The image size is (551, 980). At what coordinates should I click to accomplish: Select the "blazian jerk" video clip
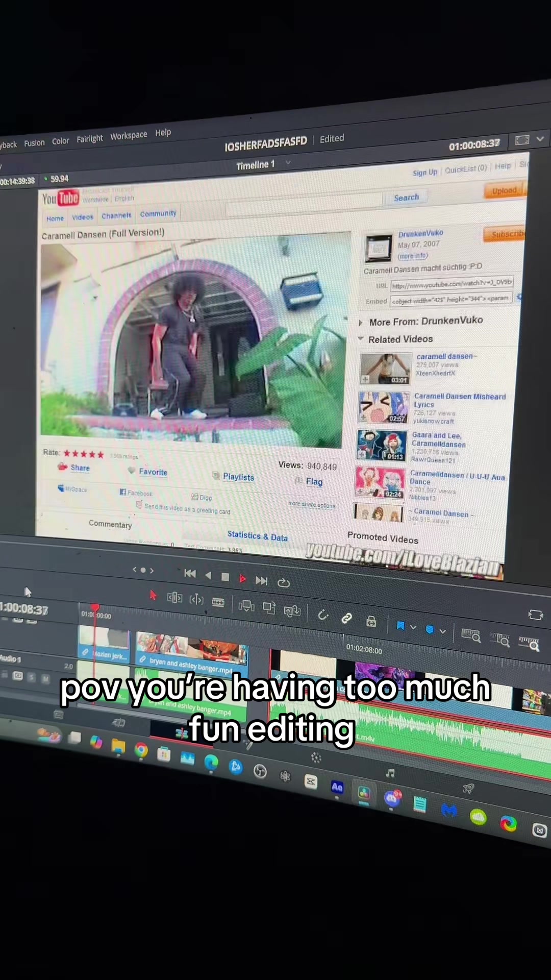click(x=104, y=645)
